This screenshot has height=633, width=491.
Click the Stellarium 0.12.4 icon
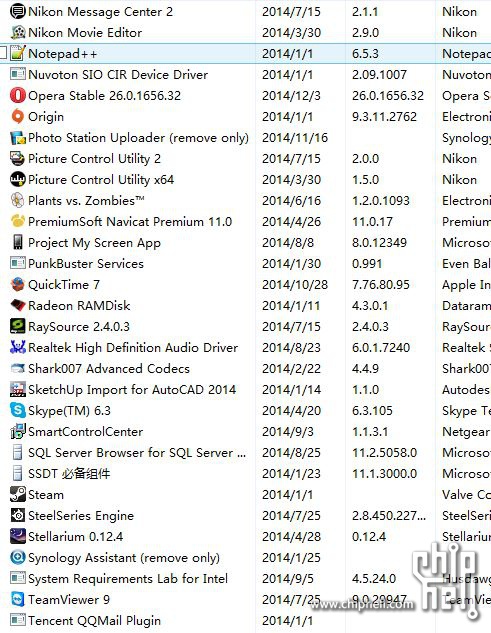(x=17, y=537)
